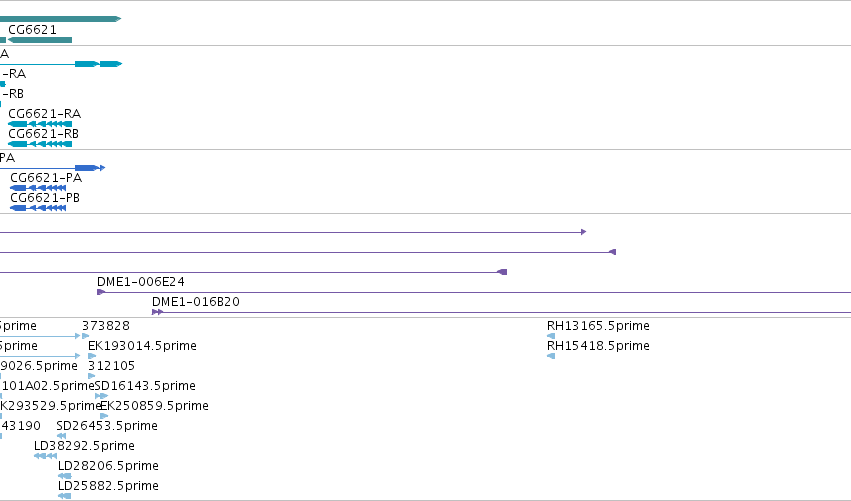Image resolution: width=851 pixels, height=501 pixels.
Task: Click the SD16143.5prime arrow glyph
Action: (x=101, y=397)
